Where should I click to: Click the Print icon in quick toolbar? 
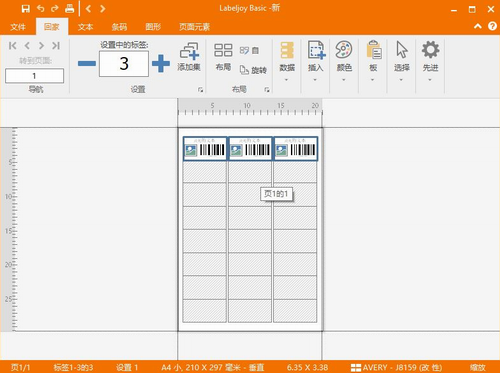(69, 8)
